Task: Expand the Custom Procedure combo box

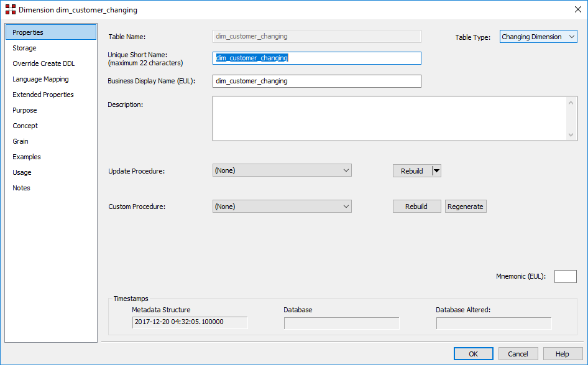Action: 346,207
